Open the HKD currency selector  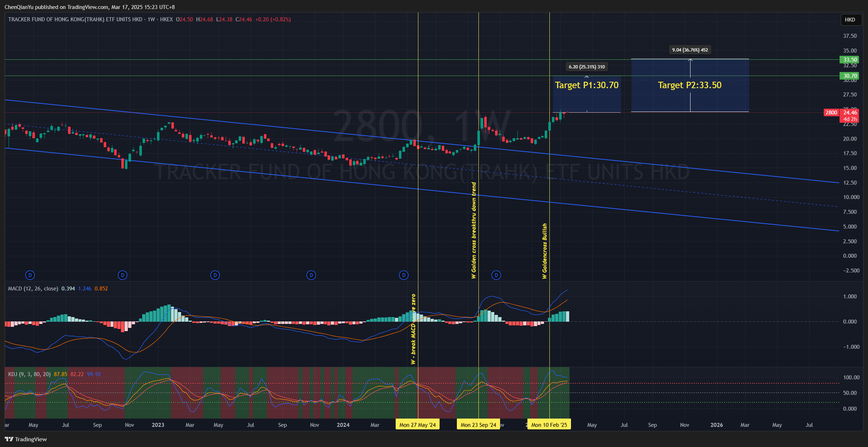tap(851, 20)
